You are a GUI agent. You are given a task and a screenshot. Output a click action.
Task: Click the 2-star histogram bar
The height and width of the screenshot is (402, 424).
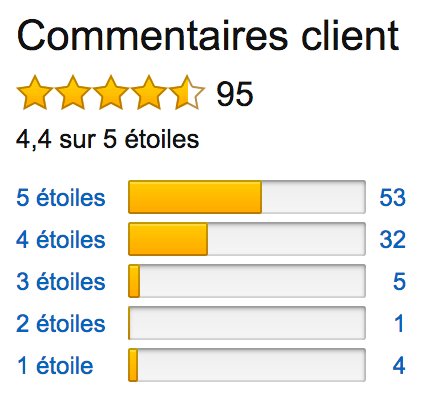pos(247,323)
